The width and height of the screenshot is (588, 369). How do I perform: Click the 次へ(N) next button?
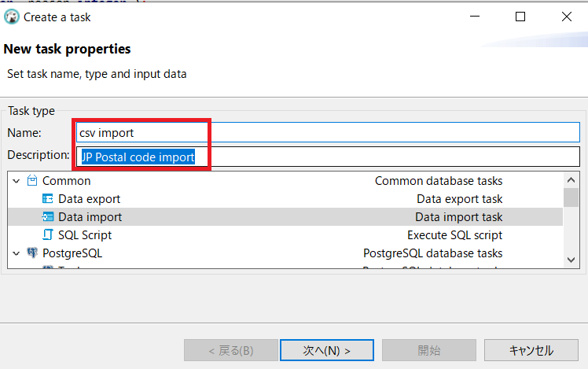click(327, 350)
